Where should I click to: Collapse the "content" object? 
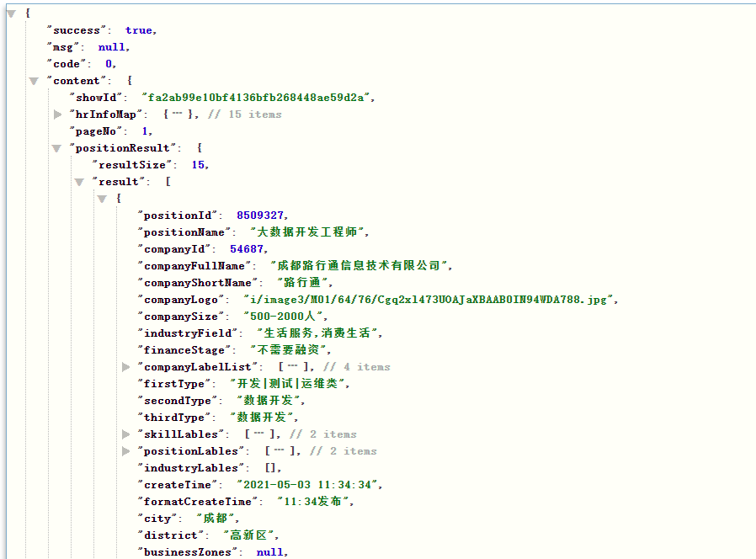click(x=34, y=81)
